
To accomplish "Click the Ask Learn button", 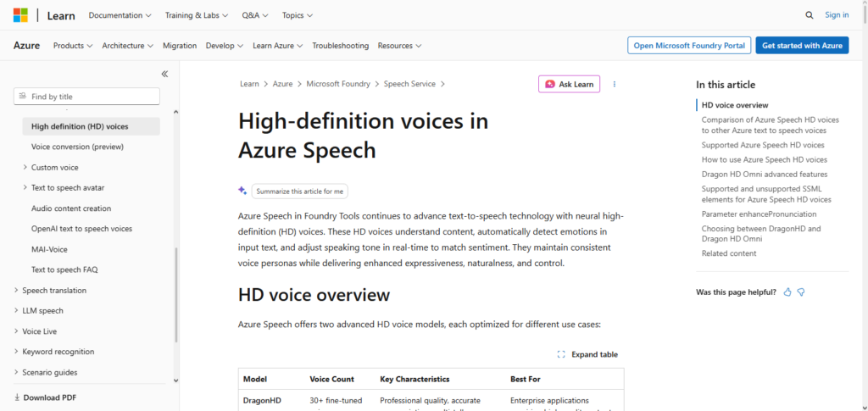I will point(569,84).
